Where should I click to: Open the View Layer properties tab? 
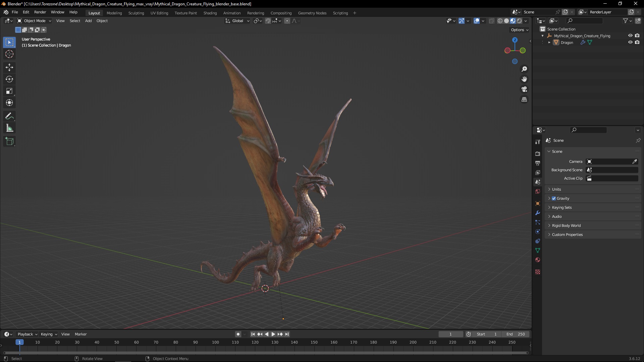538,173
